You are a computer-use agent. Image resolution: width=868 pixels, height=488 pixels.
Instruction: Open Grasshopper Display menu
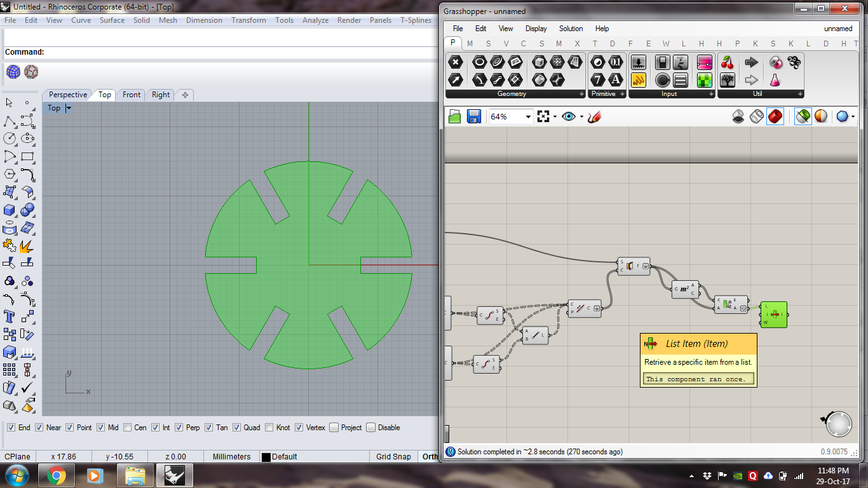click(536, 29)
